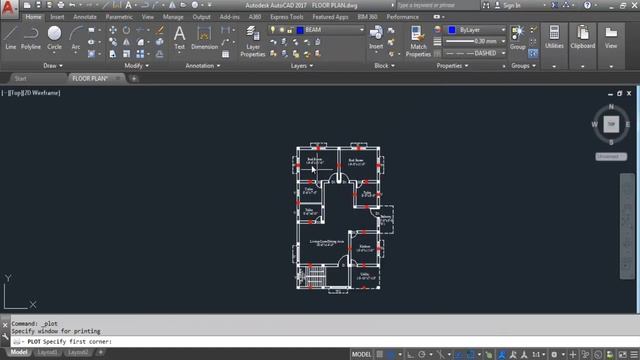Toggle layer freeze sun icon for BEAM
Screen dimensions: 640x360
click(x=281, y=30)
